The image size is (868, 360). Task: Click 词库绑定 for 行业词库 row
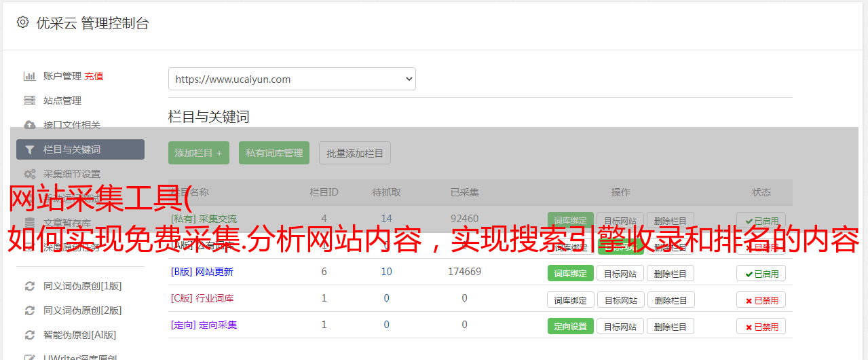coord(571,300)
